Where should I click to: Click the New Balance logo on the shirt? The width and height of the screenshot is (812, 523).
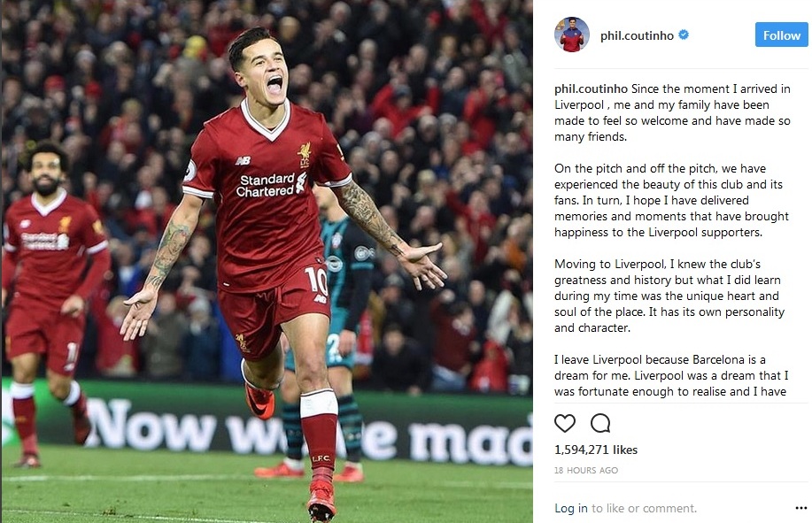point(244,161)
